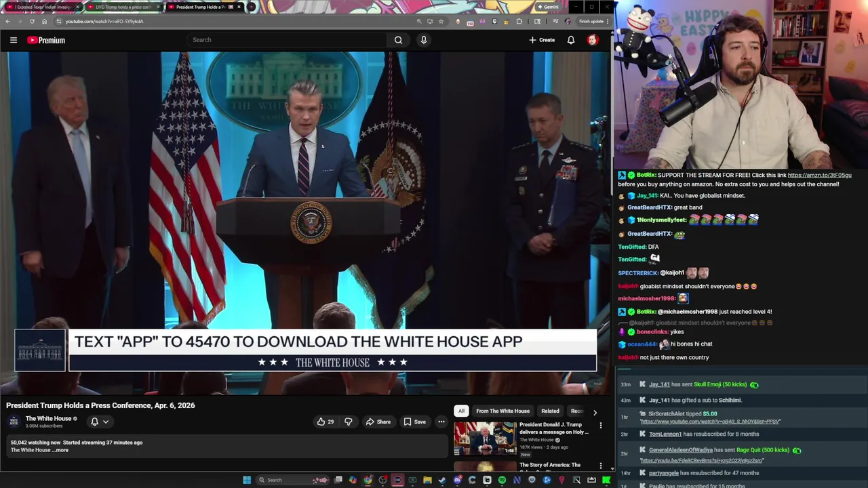Click Jay_141 username in Skull Emoji event
This screenshot has height=488, width=868.
[x=659, y=384]
